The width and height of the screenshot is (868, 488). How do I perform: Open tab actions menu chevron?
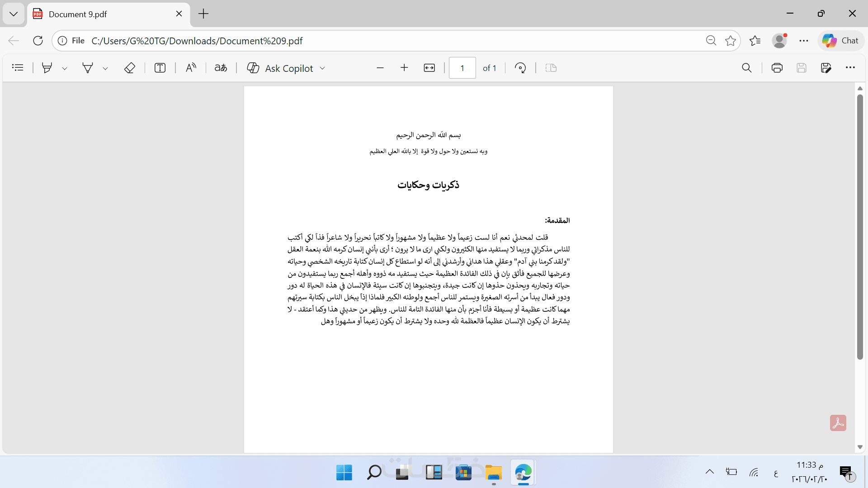coord(14,14)
